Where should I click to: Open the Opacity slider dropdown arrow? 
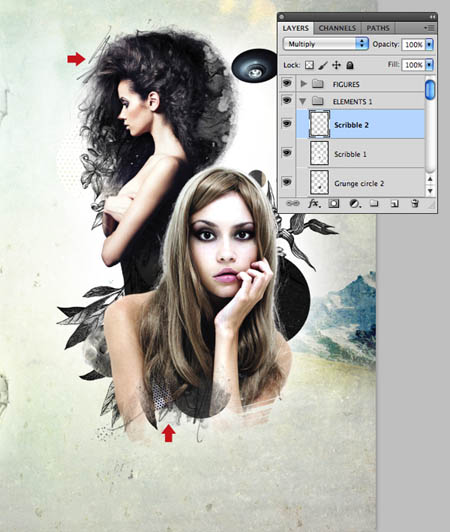click(429, 44)
